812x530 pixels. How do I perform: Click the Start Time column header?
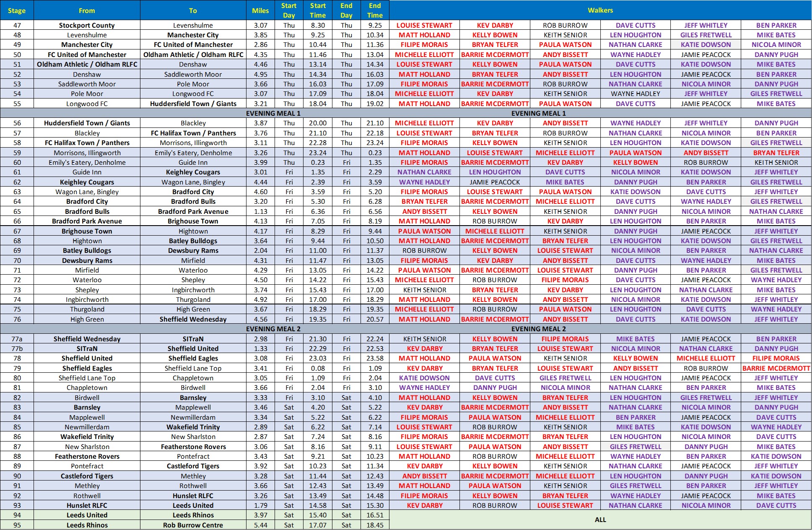tap(317, 10)
